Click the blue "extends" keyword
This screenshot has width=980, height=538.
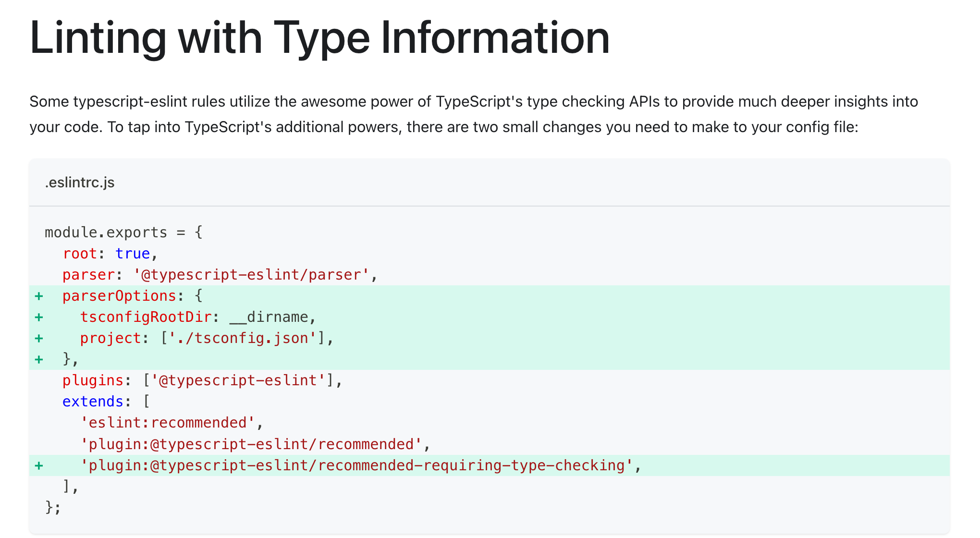(93, 402)
